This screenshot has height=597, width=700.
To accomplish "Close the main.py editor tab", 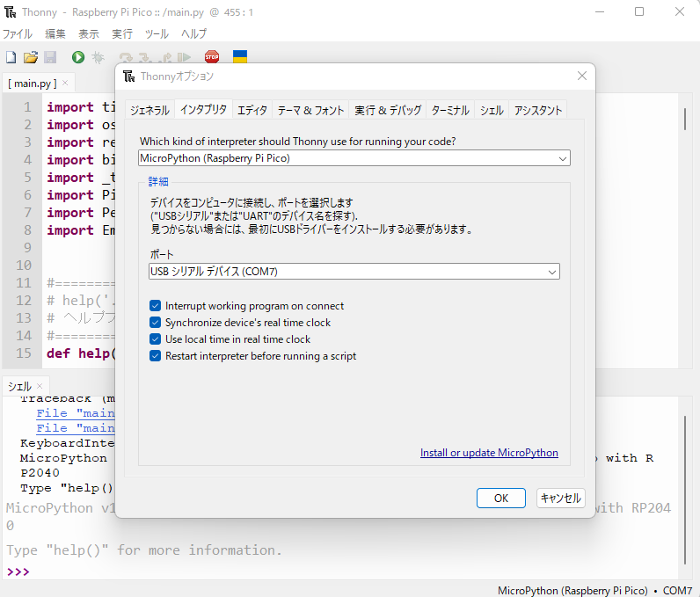I will [65, 83].
